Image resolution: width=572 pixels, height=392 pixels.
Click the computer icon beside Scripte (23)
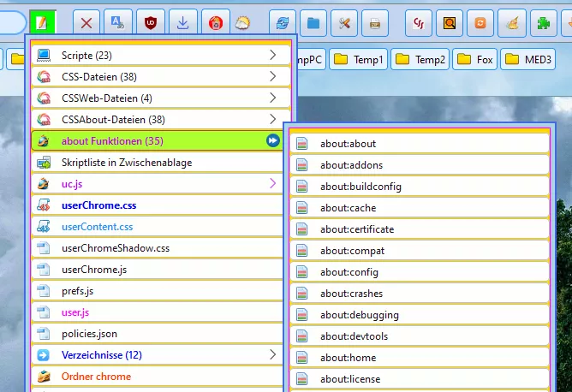pos(44,55)
